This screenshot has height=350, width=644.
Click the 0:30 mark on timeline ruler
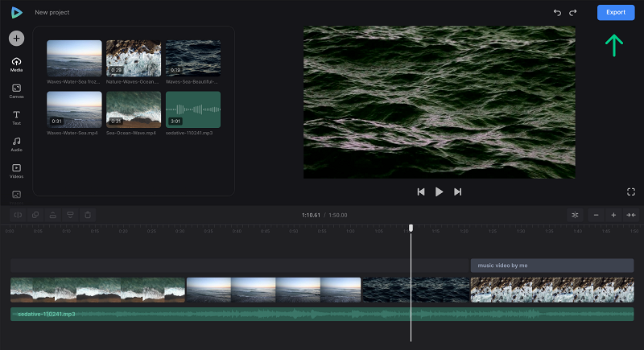point(180,231)
